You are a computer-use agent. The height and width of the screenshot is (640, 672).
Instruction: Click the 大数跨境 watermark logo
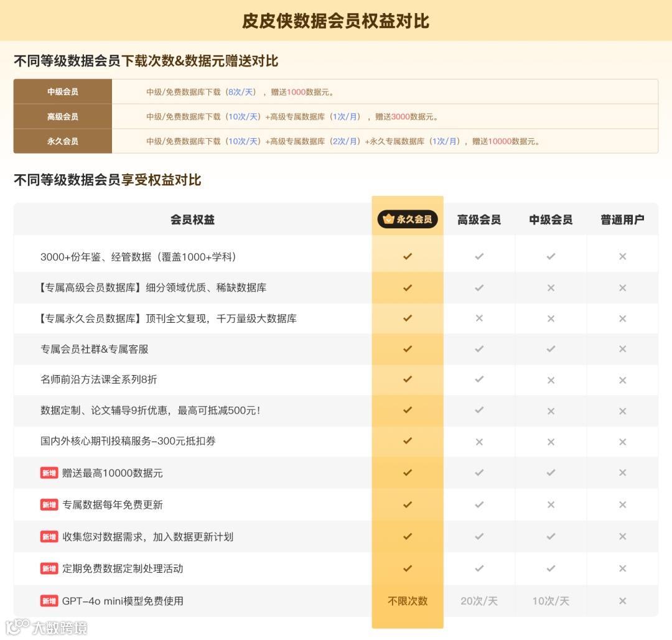tap(47, 628)
